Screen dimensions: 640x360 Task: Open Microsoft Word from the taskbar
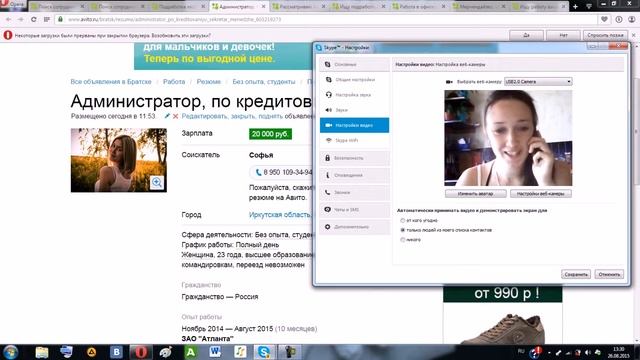click(215, 352)
